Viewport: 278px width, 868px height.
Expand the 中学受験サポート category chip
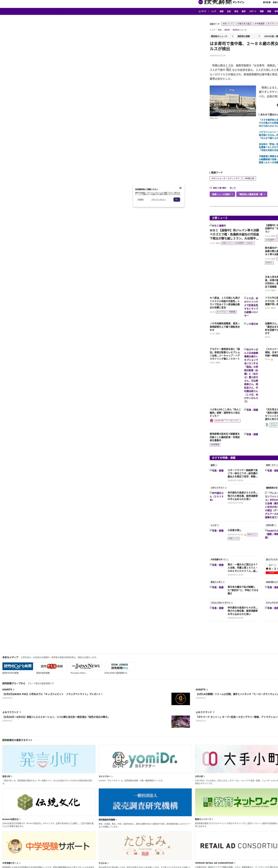[x=219, y=560]
